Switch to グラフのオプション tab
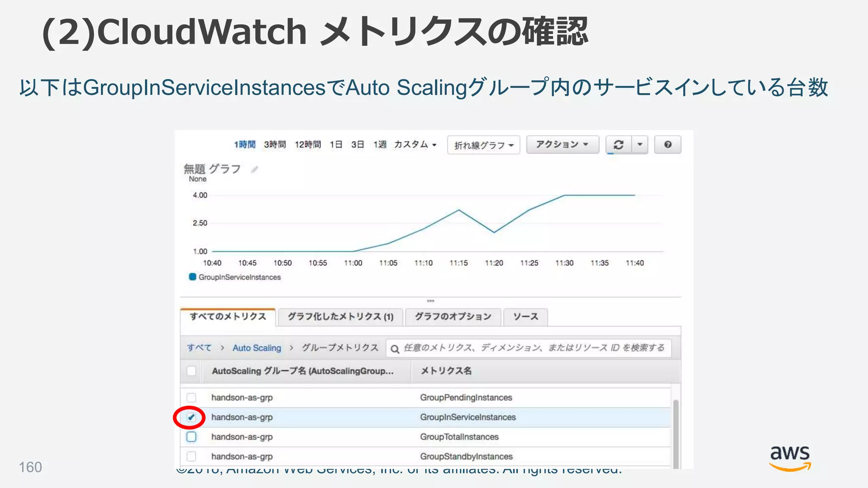The height and width of the screenshot is (488, 868). [x=453, y=317]
